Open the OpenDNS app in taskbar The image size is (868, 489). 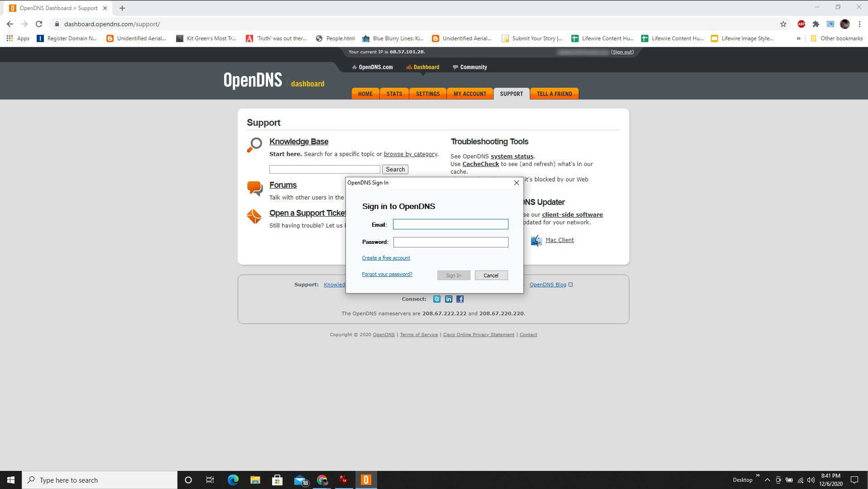366,480
